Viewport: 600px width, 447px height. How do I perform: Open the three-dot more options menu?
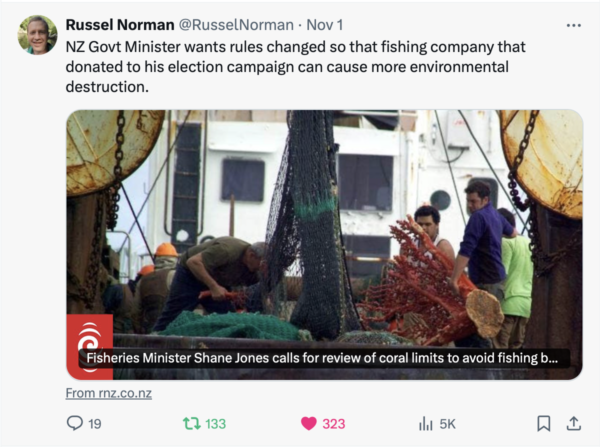tap(573, 25)
